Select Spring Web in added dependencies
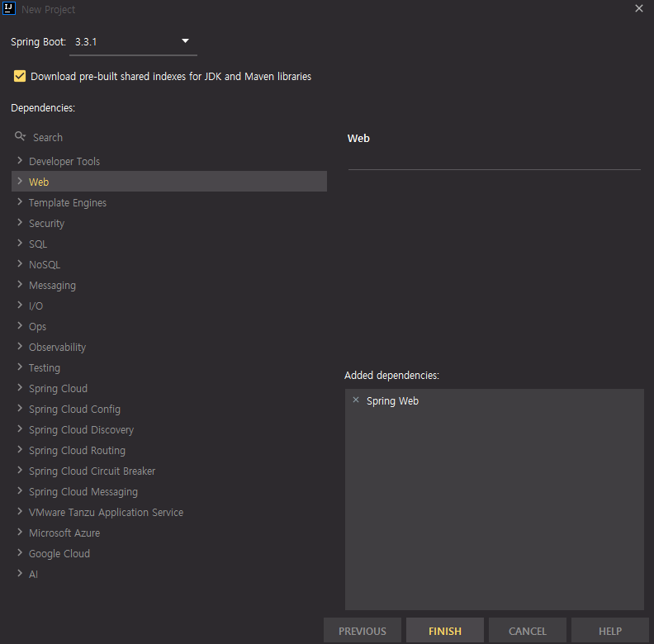Viewport: 654px width, 644px height. [x=392, y=400]
